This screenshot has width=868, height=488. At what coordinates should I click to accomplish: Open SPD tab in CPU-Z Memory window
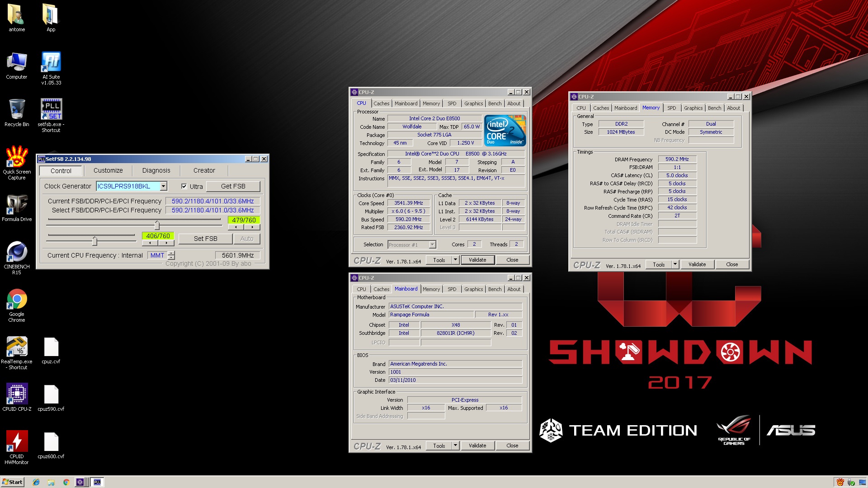pyautogui.click(x=671, y=108)
